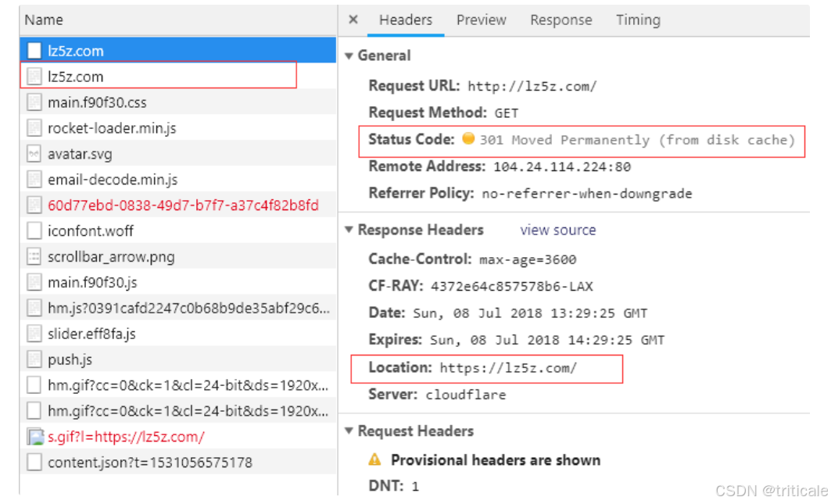Click the Date header value 13:29:25 GMT
831x504 pixels.
[x=530, y=313]
